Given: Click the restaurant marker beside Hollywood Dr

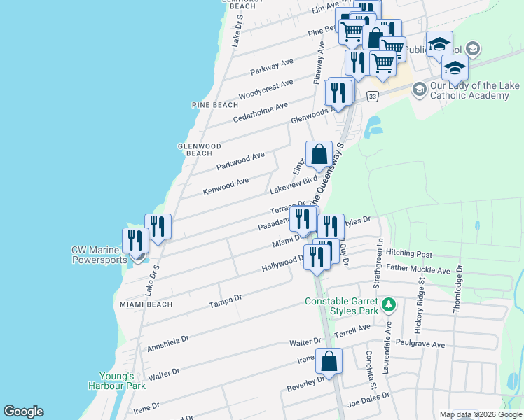Looking at the screenshot, I should (317, 260).
